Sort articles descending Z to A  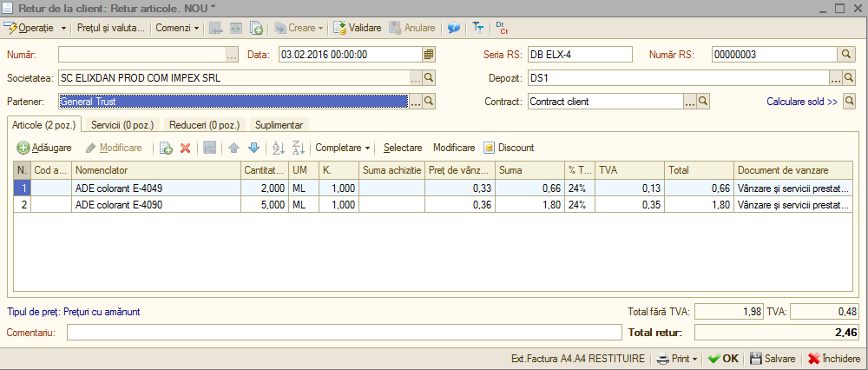[x=299, y=148]
